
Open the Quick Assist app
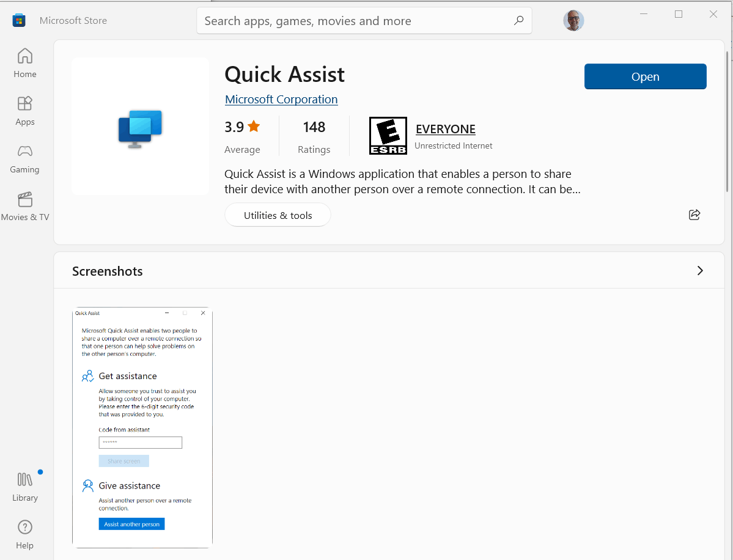645,76
